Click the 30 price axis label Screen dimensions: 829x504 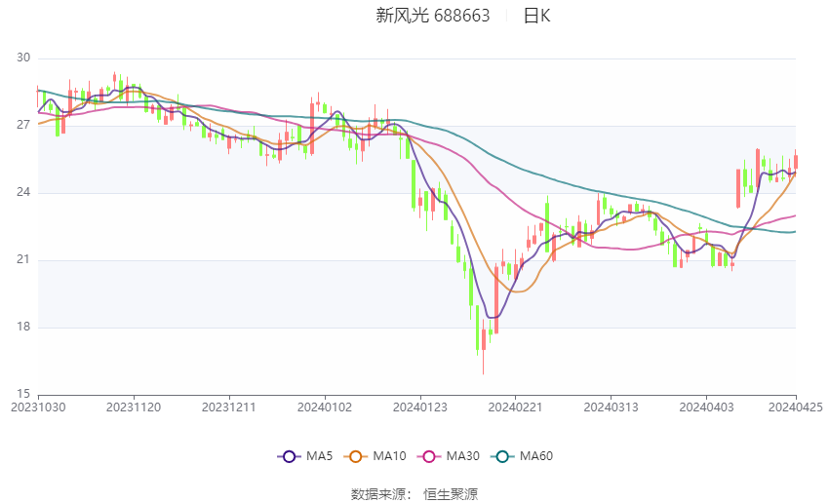point(23,58)
